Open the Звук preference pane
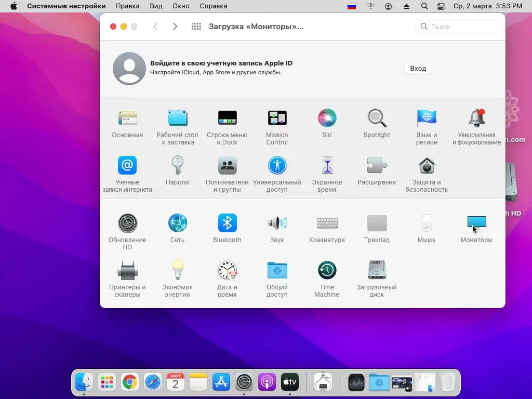 click(277, 229)
